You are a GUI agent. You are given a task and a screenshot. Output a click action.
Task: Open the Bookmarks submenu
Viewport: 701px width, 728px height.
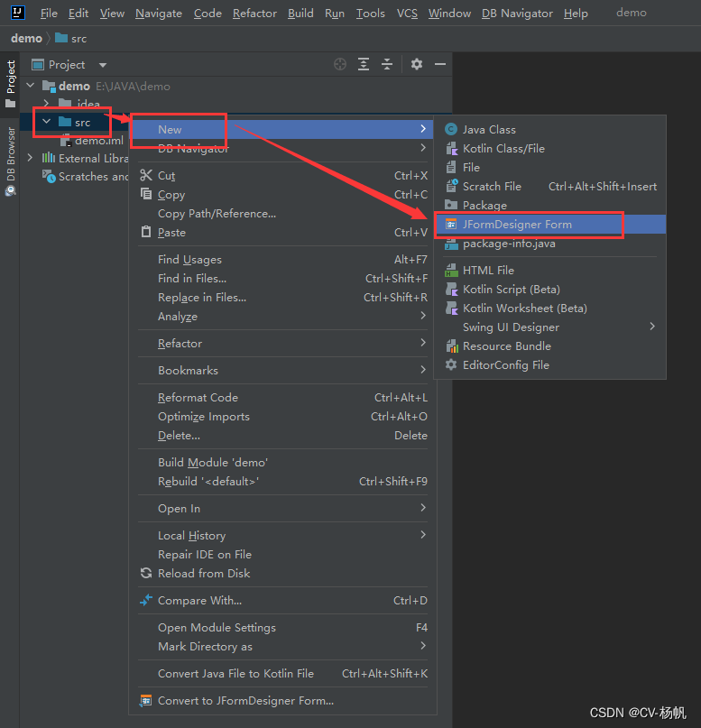click(282, 370)
